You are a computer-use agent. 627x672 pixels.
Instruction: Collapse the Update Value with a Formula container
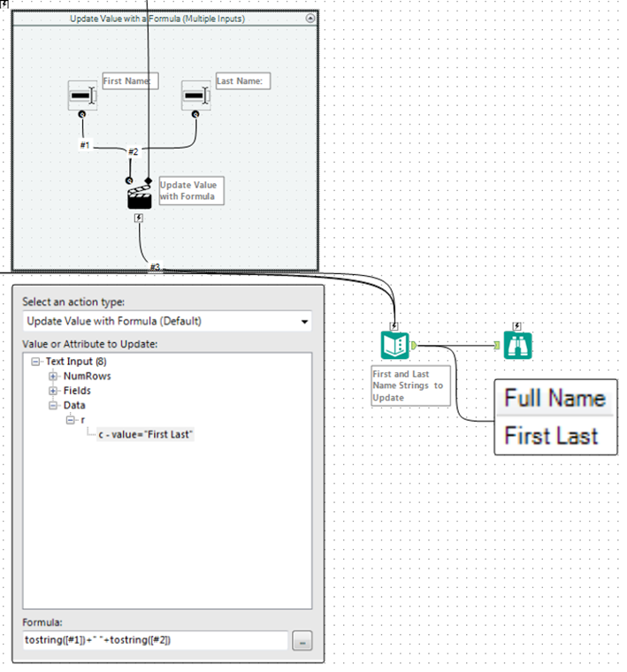point(310,18)
